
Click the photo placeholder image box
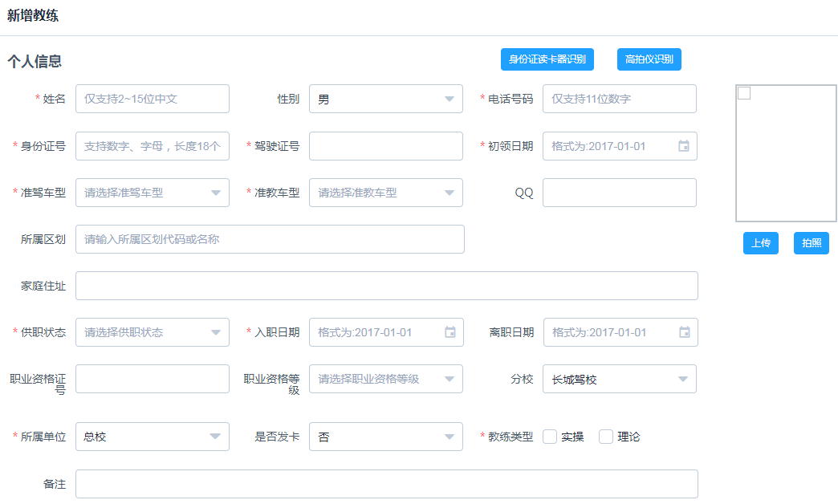pyautogui.click(x=786, y=152)
